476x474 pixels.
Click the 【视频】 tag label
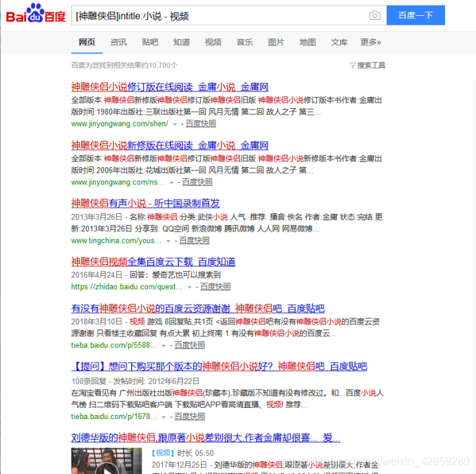pos(163,453)
